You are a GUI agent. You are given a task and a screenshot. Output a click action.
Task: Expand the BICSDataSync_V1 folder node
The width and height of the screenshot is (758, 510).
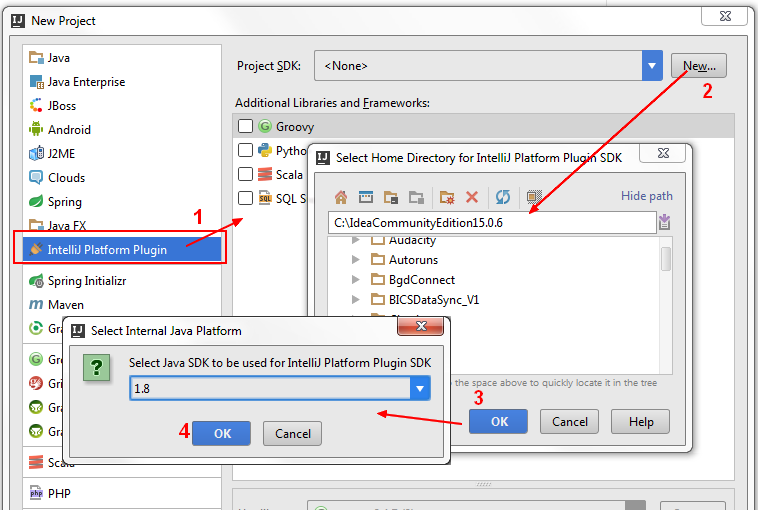pyautogui.click(x=356, y=300)
